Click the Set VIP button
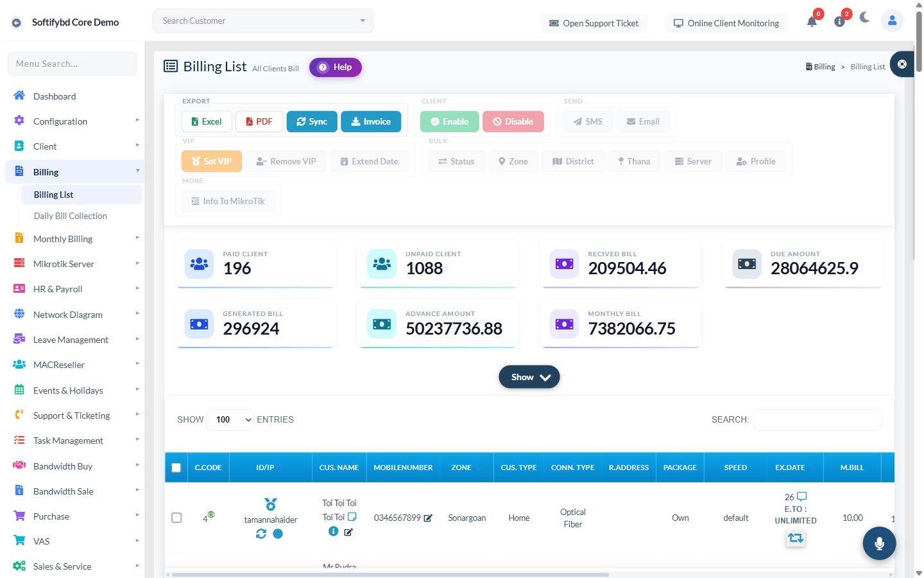Image resolution: width=924 pixels, height=578 pixels. click(212, 161)
